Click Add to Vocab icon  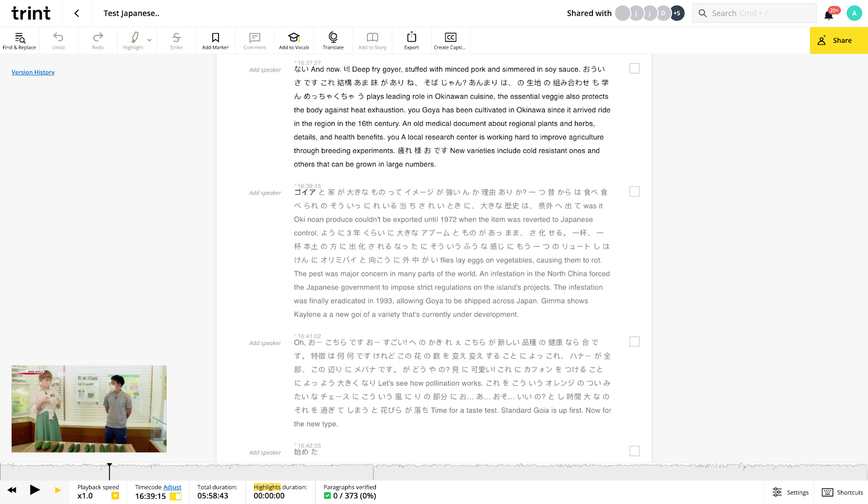293,37
